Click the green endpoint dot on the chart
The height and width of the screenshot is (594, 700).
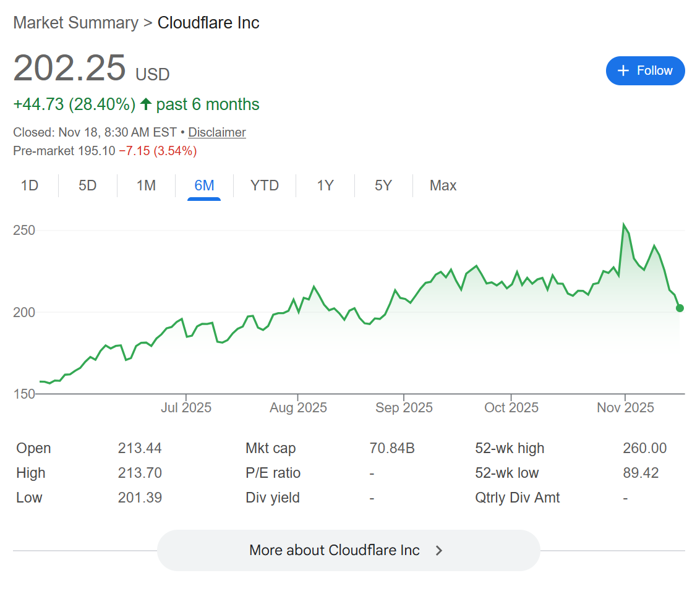click(680, 308)
